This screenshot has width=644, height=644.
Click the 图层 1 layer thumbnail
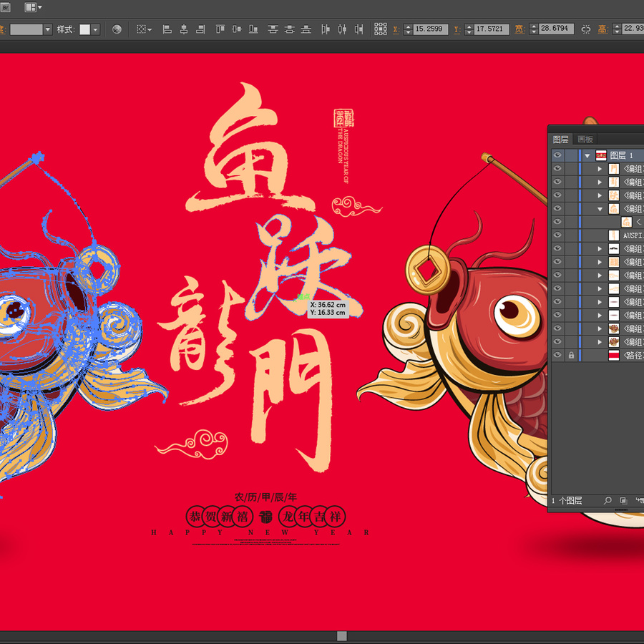[601, 155]
